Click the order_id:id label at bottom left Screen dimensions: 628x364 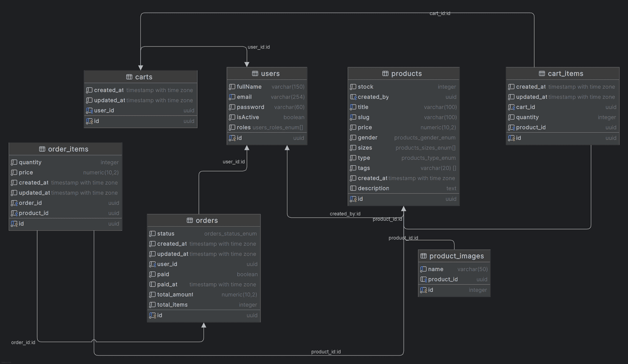[23, 343]
